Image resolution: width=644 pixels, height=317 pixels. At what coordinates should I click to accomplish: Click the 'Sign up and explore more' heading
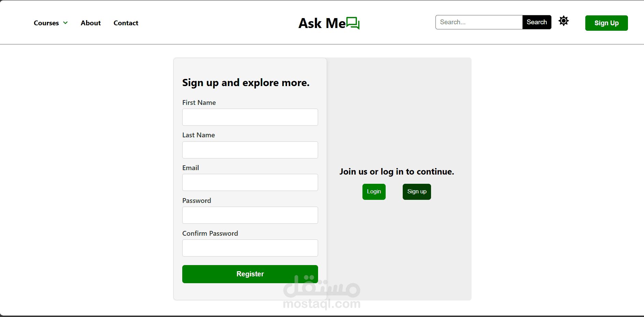coord(246,83)
